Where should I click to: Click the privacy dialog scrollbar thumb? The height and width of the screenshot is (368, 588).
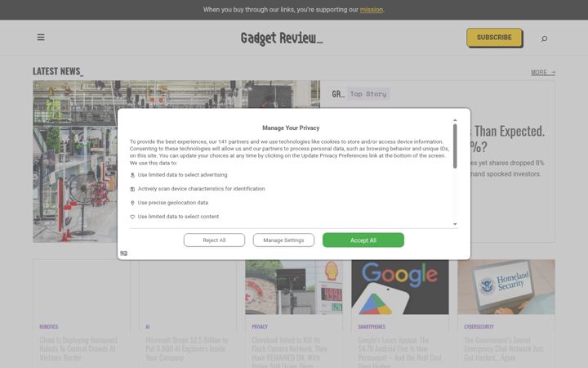pyautogui.click(x=455, y=146)
